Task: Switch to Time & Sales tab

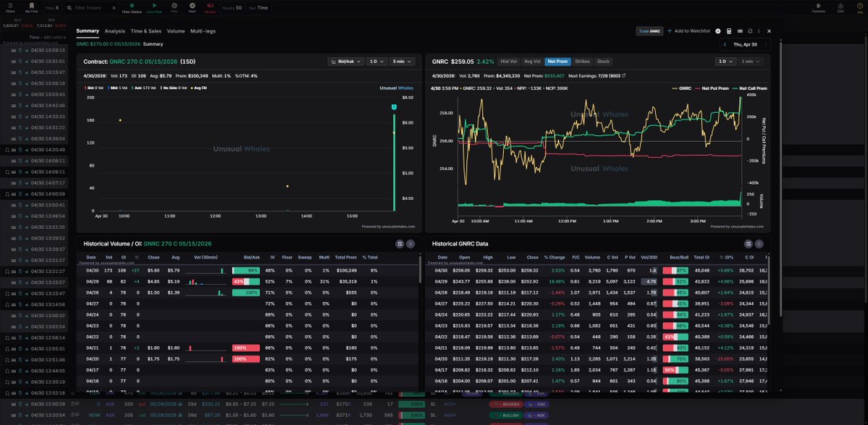Action: click(146, 32)
